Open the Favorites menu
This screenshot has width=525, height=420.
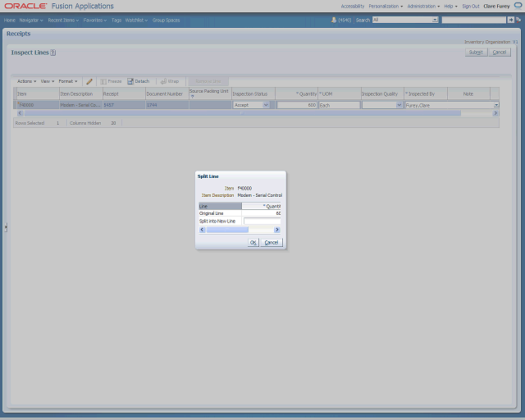(x=95, y=20)
